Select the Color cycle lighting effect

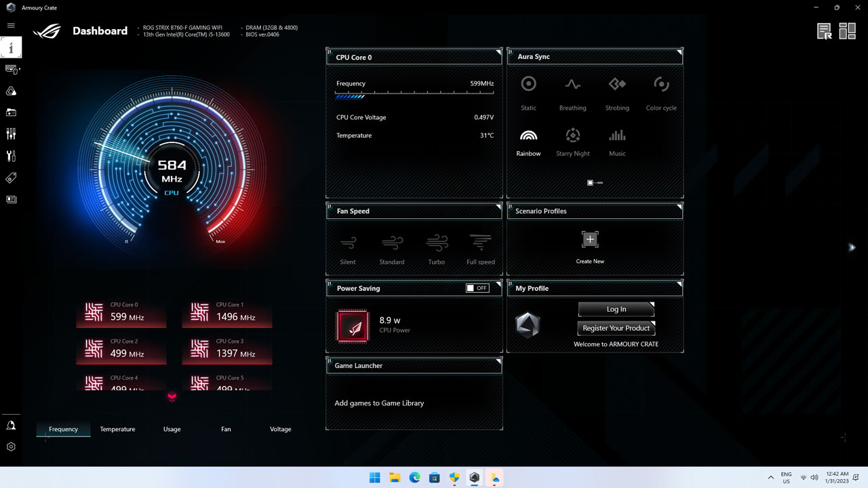point(661,93)
